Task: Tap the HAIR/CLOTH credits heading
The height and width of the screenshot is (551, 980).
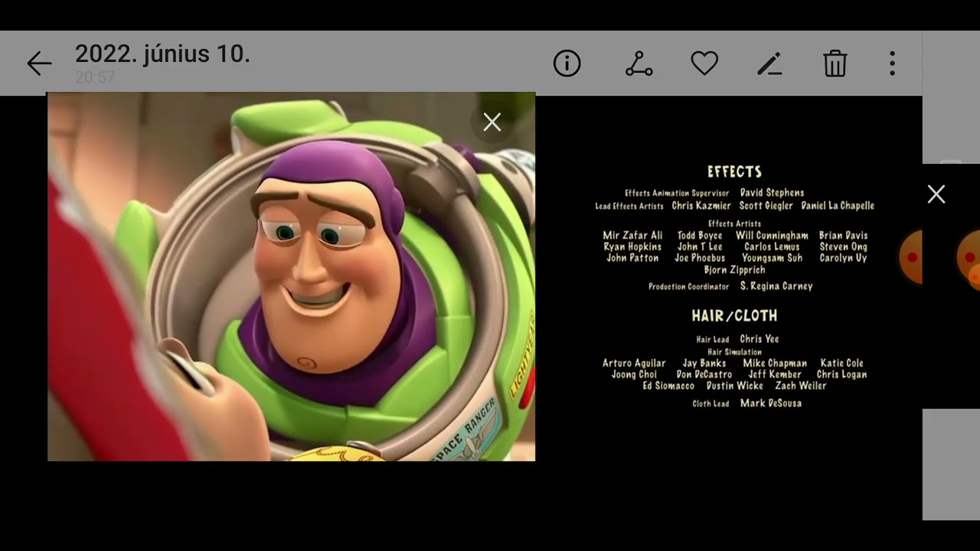Action: click(734, 315)
